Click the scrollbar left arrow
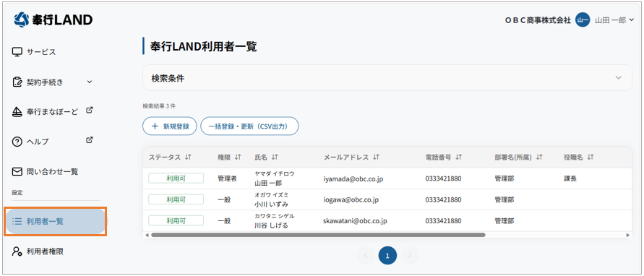 tap(147, 235)
